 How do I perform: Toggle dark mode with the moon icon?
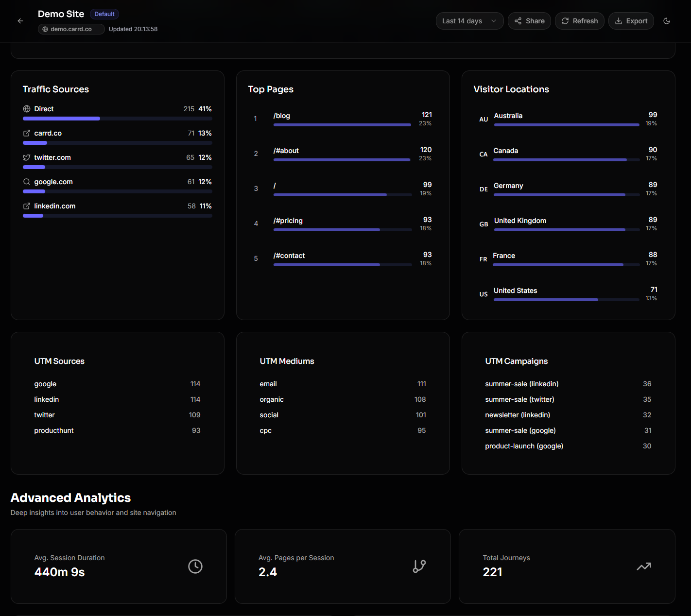pyautogui.click(x=667, y=21)
